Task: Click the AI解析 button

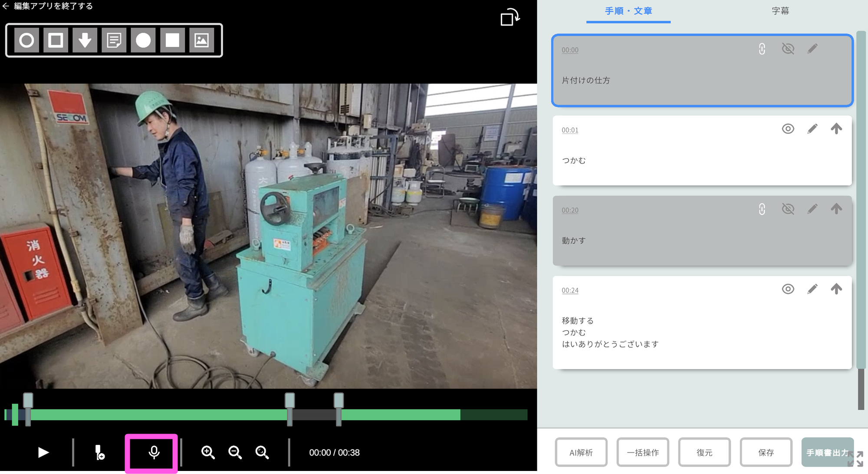Action: [581, 452]
